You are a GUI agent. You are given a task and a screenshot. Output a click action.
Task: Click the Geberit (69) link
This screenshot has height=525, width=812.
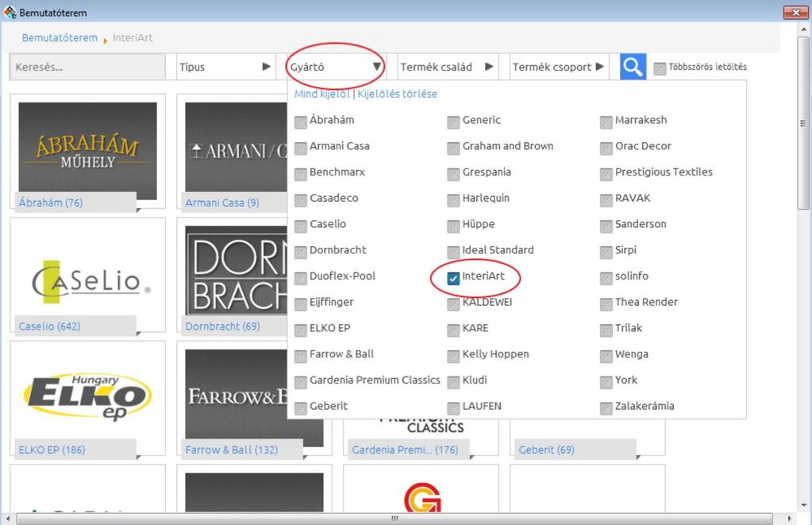coord(546,450)
